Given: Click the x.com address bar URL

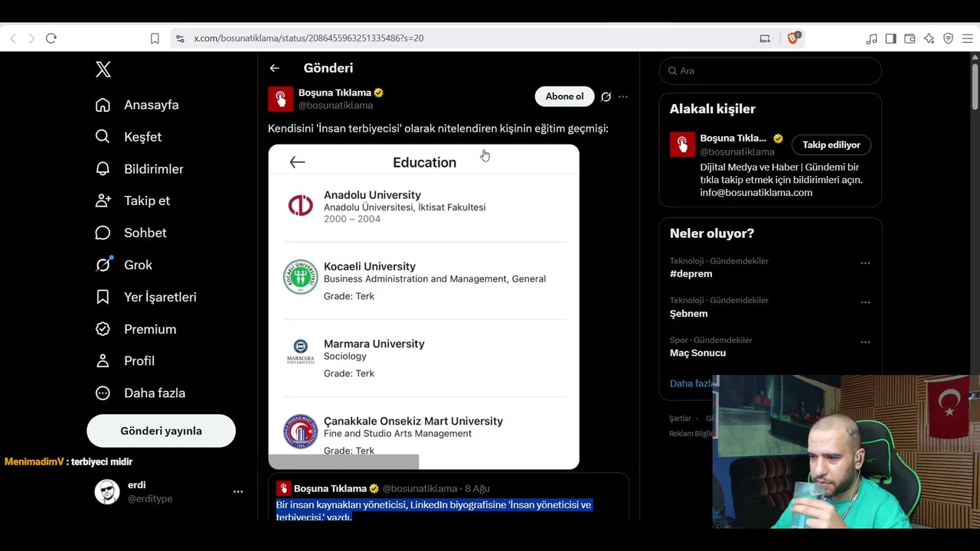Looking at the screenshot, I should click(309, 38).
